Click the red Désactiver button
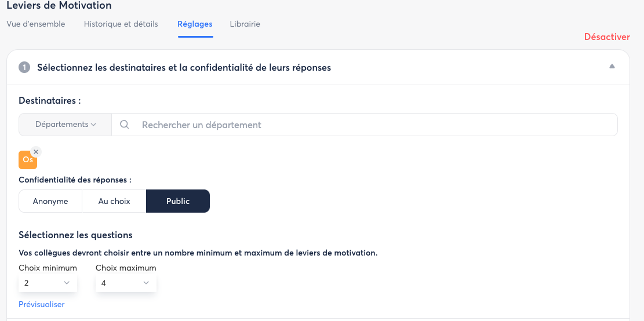This screenshot has width=644, height=321. (x=606, y=37)
